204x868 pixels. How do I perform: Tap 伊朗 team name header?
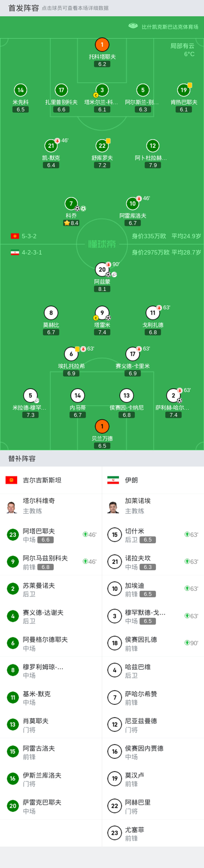tap(131, 480)
